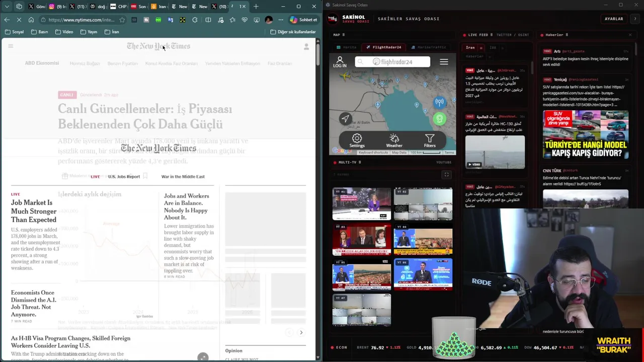
Task: Expand Diğer sık kullanılanlar folder
Action: pos(293,32)
